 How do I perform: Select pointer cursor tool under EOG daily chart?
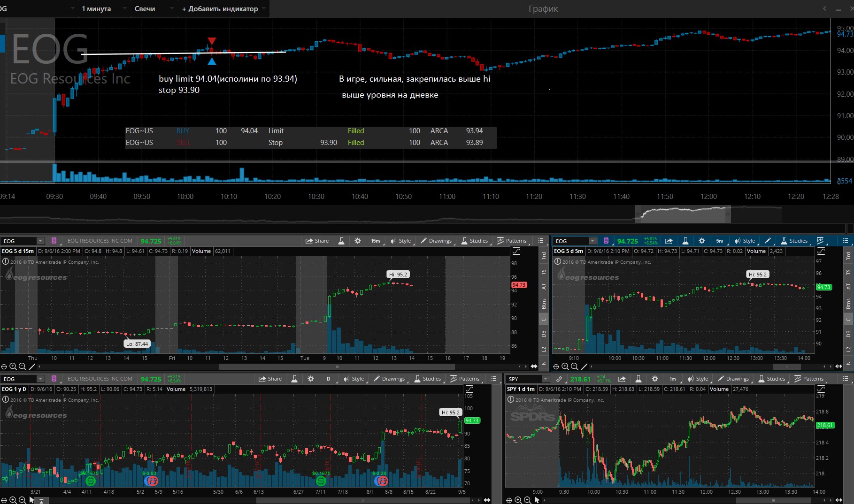tap(32, 500)
